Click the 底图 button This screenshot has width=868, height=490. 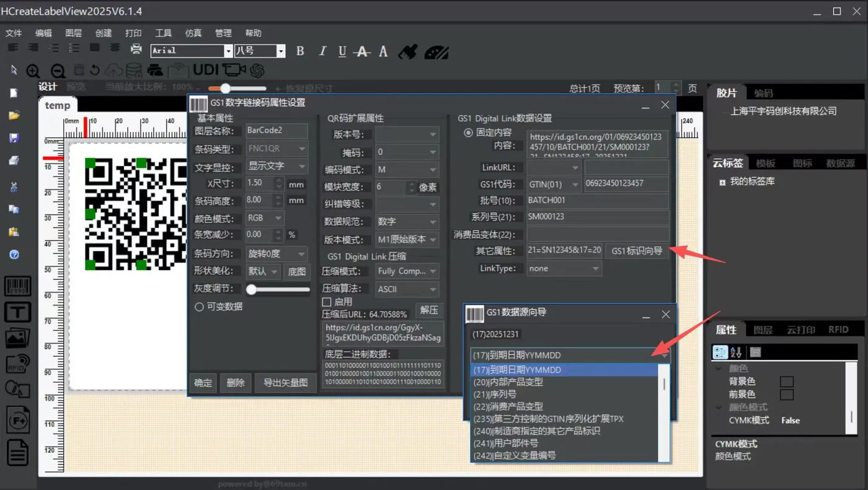coord(297,271)
